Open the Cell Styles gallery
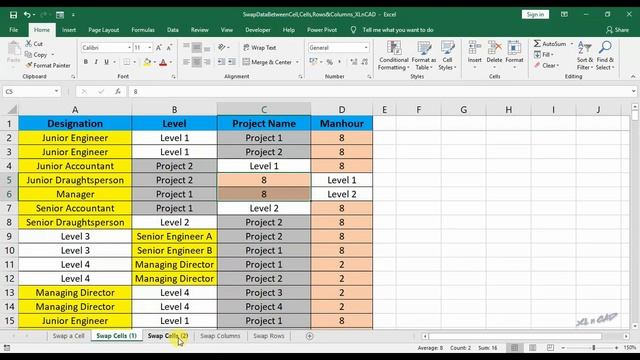640x360 pixels. point(447,56)
